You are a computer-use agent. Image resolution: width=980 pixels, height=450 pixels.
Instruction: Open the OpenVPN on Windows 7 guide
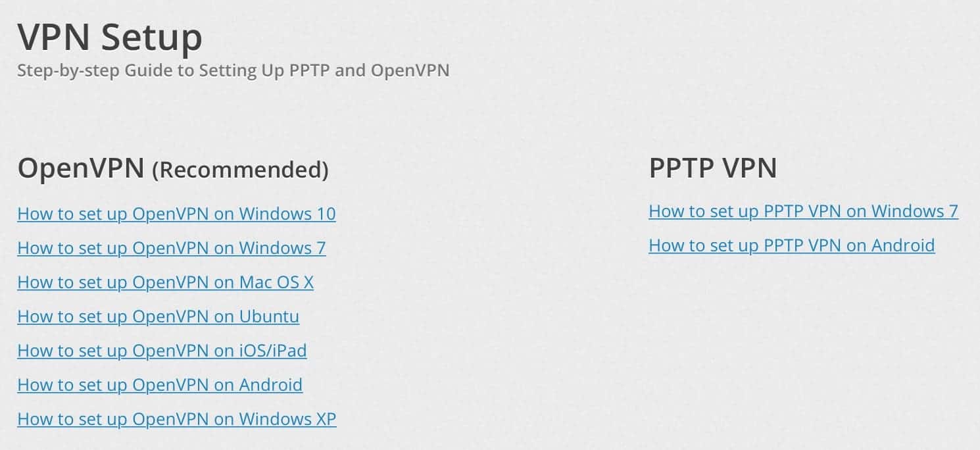click(x=171, y=248)
